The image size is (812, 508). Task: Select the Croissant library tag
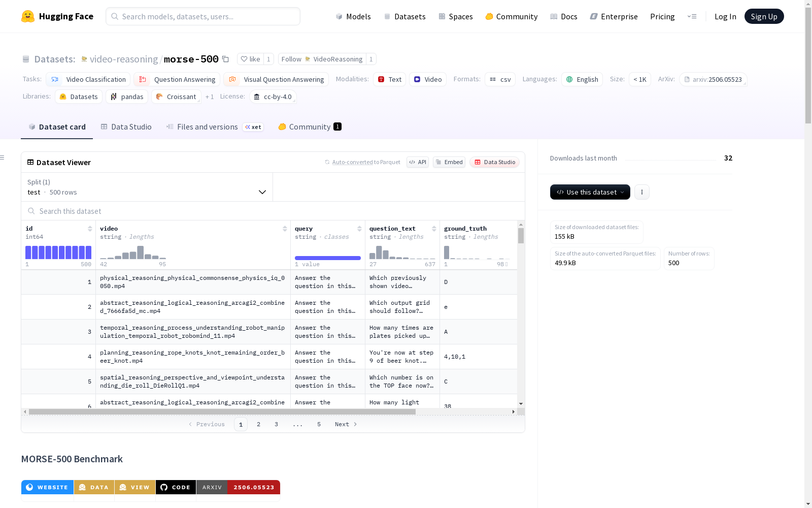tap(176, 97)
